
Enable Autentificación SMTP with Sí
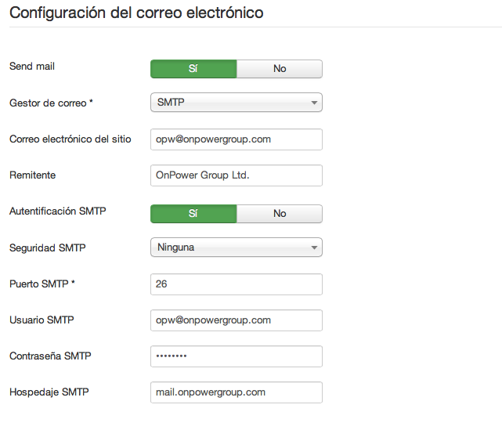[x=193, y=214]
